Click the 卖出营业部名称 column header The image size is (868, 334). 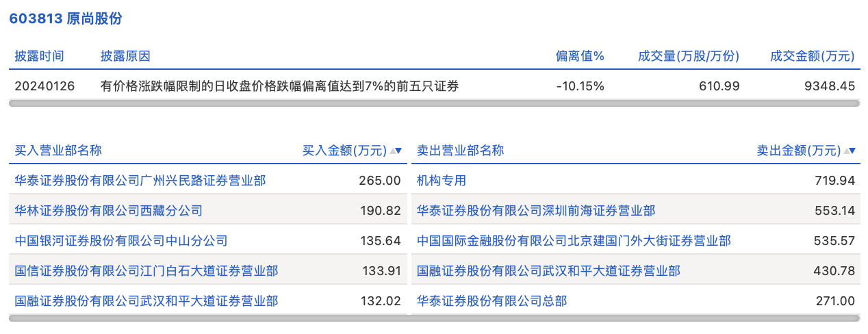coord(460,151)
